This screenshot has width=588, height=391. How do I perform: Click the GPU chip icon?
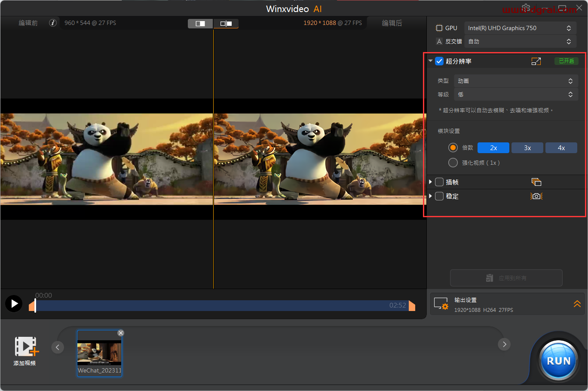[439, 28]
